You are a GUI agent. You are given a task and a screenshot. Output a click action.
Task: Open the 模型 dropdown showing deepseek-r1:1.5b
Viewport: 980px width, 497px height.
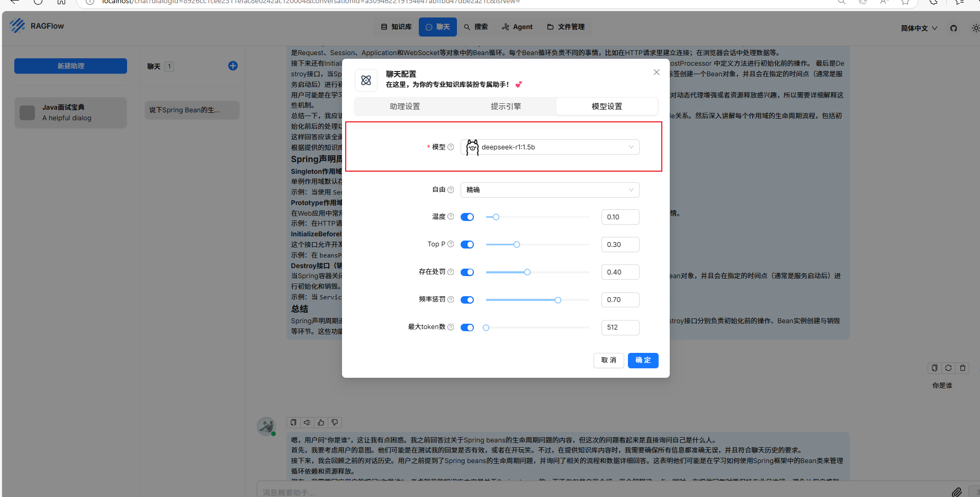pyautogui.click(x=550, y=147)
